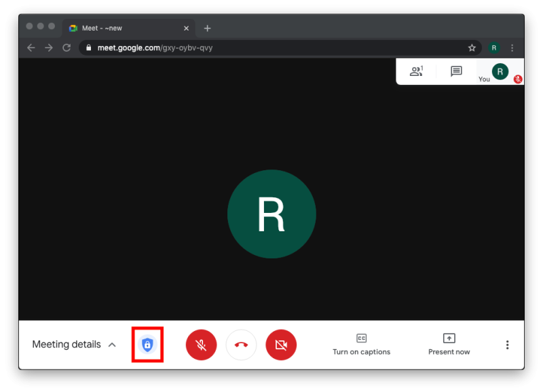Open a new browser tab
Image resolution: width=543 pixels, height=392 pixels.
pyautogui.click(x=207, y=28)
